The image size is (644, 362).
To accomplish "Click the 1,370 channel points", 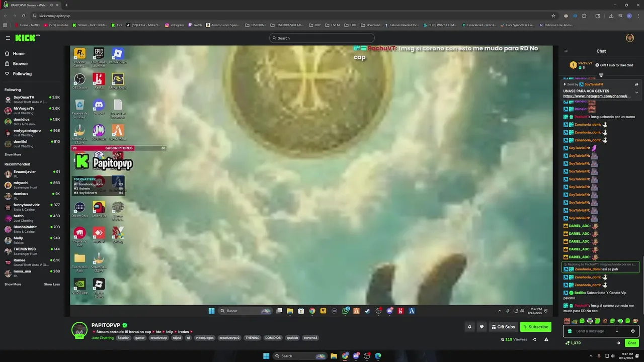I will 573,343.
